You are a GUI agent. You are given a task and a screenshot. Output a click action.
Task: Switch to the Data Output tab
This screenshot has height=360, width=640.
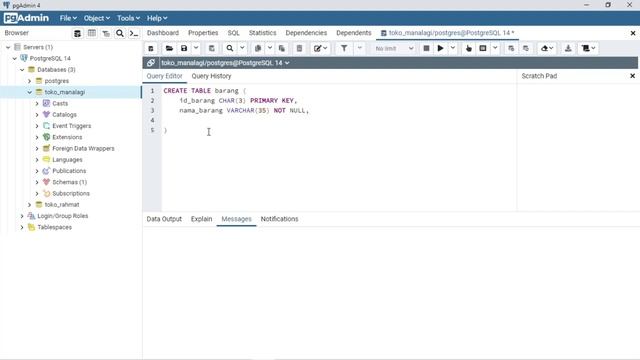pyautogui.click(x=164, y=219)
